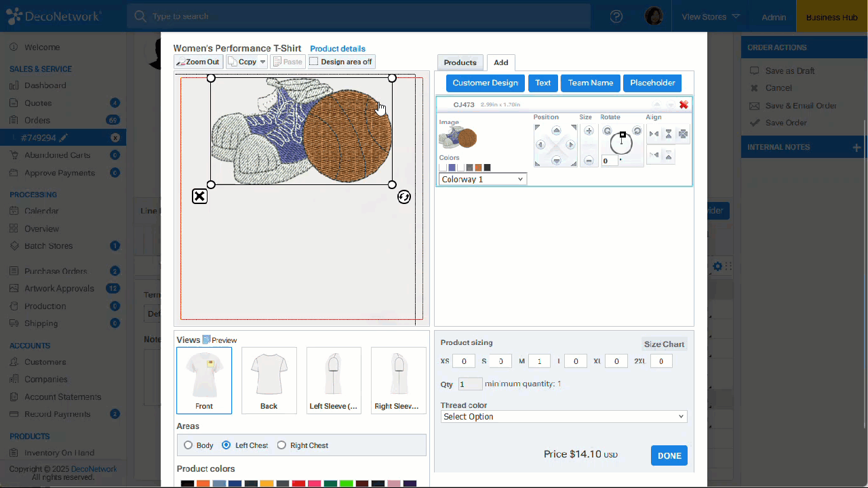Nudge design position left arrow
868x488 pixels.
coord(540,144)
